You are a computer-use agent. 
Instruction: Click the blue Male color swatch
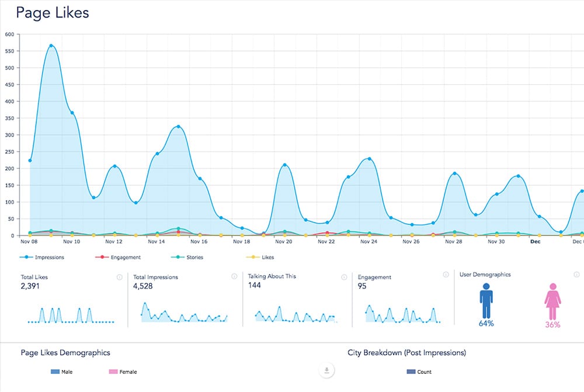coord(54,372)
